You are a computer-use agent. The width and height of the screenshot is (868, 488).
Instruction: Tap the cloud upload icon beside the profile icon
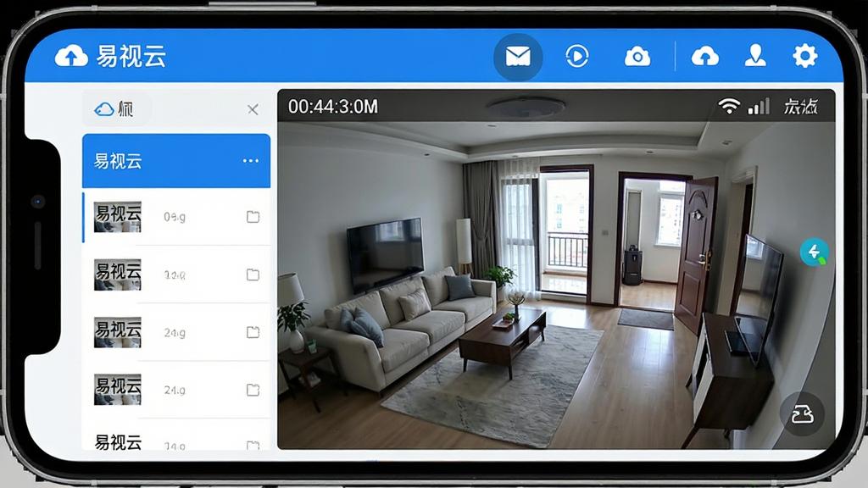(704, 57)
